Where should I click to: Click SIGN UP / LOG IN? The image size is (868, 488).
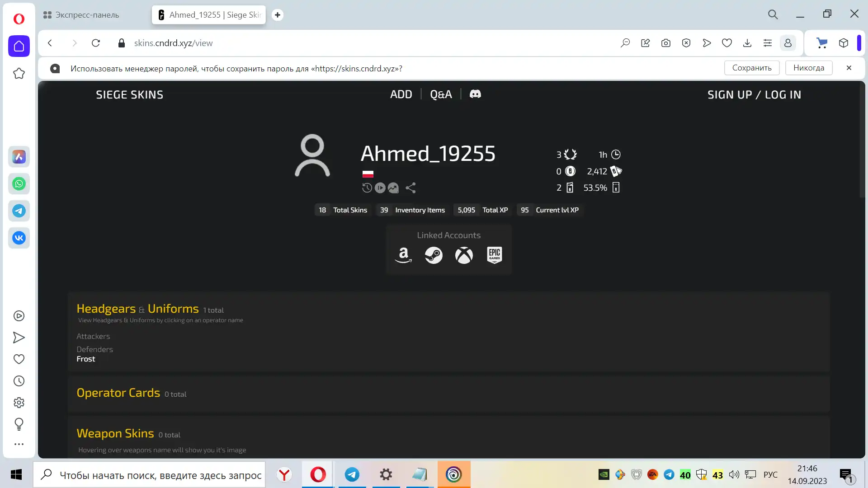click(754, 94)
